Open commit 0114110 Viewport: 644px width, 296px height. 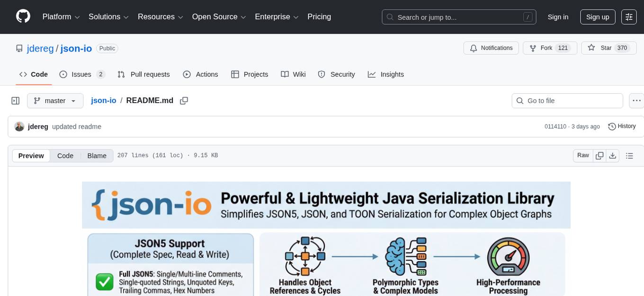point(555,126)
